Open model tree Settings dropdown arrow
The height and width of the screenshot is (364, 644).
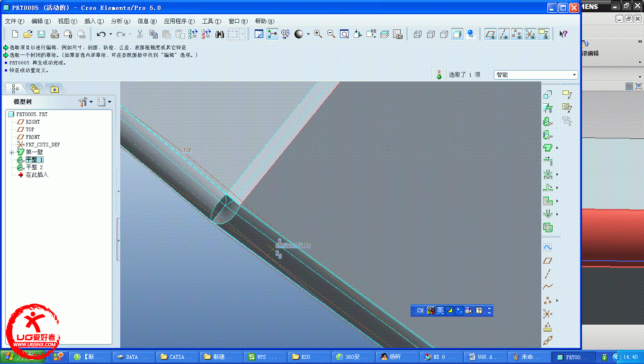pos(91,102)
